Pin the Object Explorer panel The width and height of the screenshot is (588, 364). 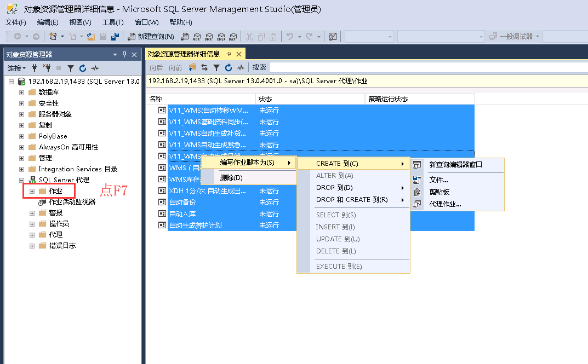[125, 54]
